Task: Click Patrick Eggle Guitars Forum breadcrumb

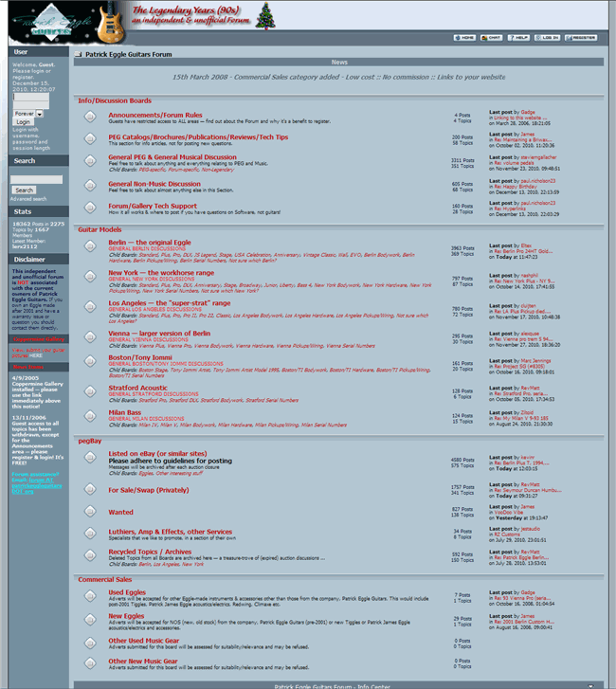Action: tap(128, 54)
